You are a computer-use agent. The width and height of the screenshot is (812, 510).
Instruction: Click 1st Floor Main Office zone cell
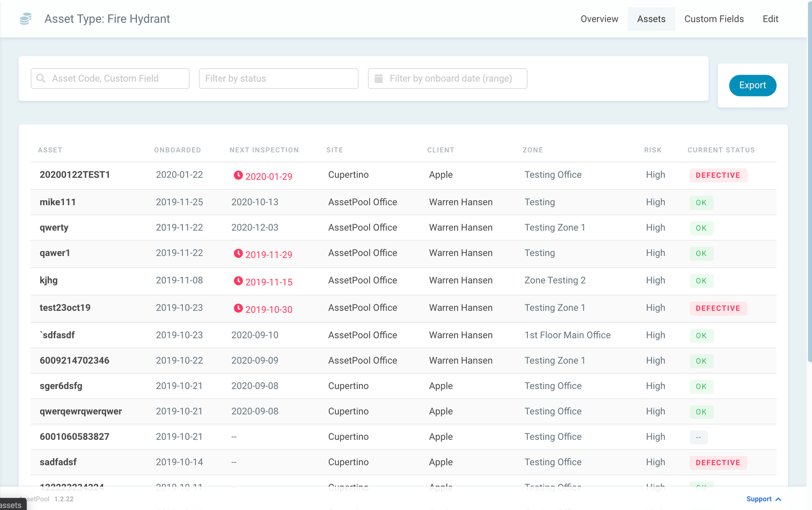567,335
